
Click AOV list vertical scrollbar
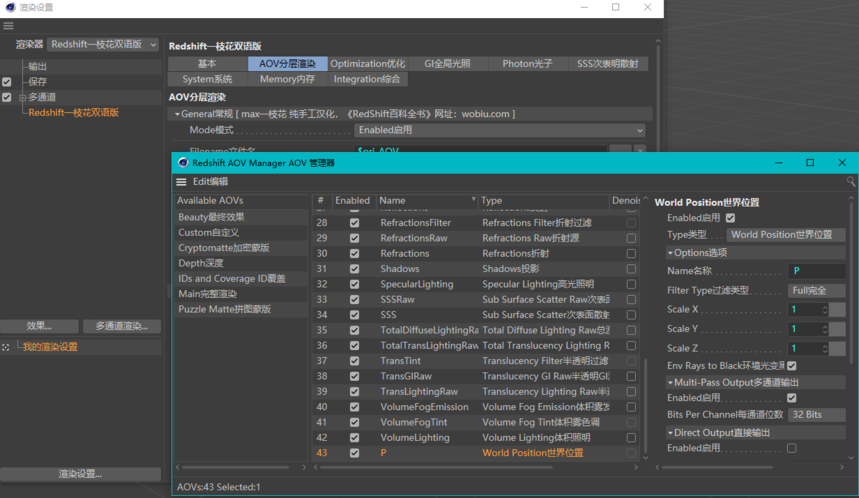tap(645, 405)
